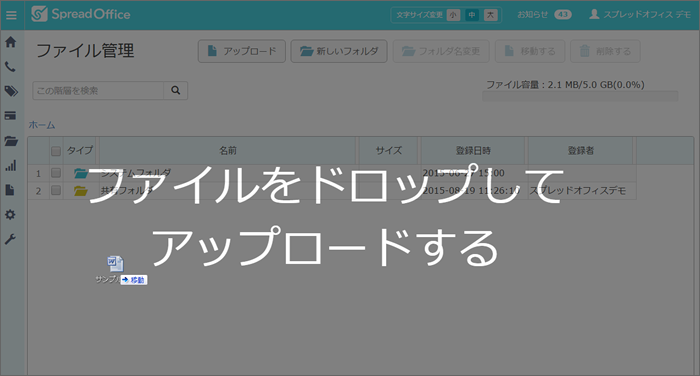Open the お知らせ notifications

point(533,15)
